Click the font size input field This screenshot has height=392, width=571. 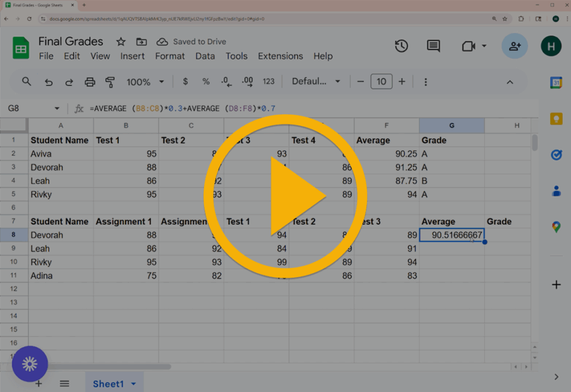(381, 82)
